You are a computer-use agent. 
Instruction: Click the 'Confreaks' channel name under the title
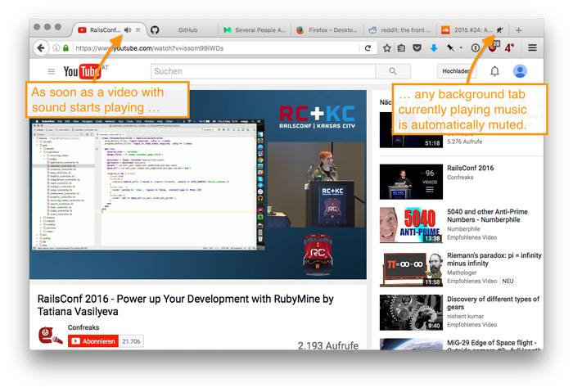tap(83, 327)
